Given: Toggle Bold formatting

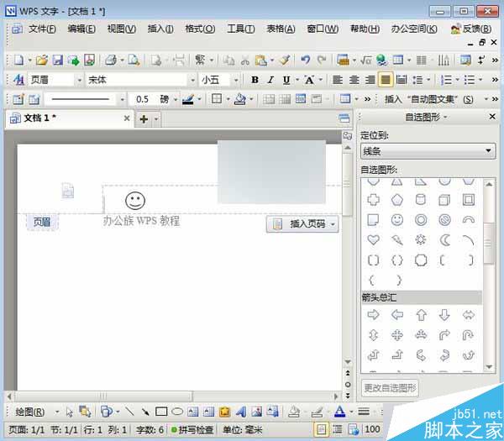Looking at the screenshot, I should (x=255, y=80).
